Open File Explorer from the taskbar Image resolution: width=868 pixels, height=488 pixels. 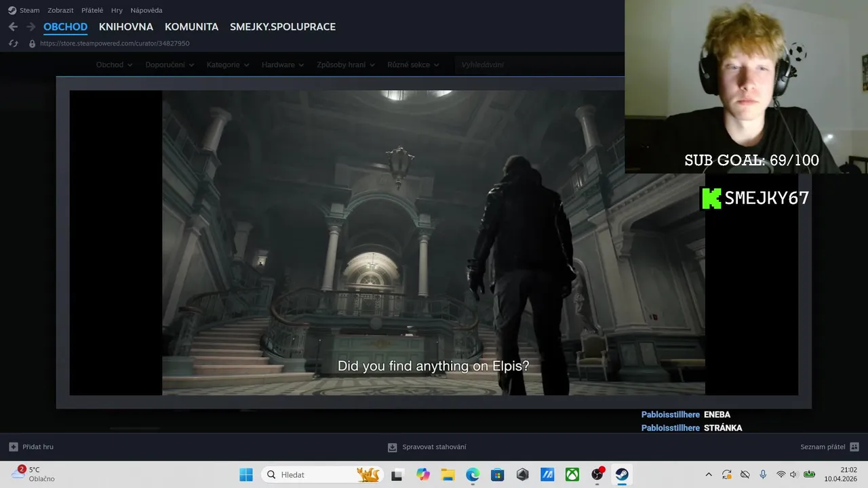pos(448,474)
